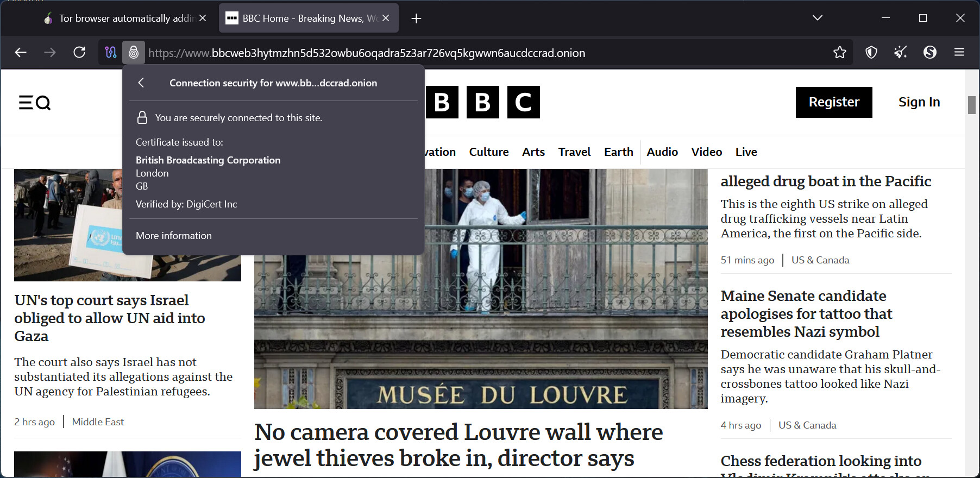Image resolution: width=980 pixels, height=478 pixels.
Task: Click the onion URL address field
Action: coord(435,53)
